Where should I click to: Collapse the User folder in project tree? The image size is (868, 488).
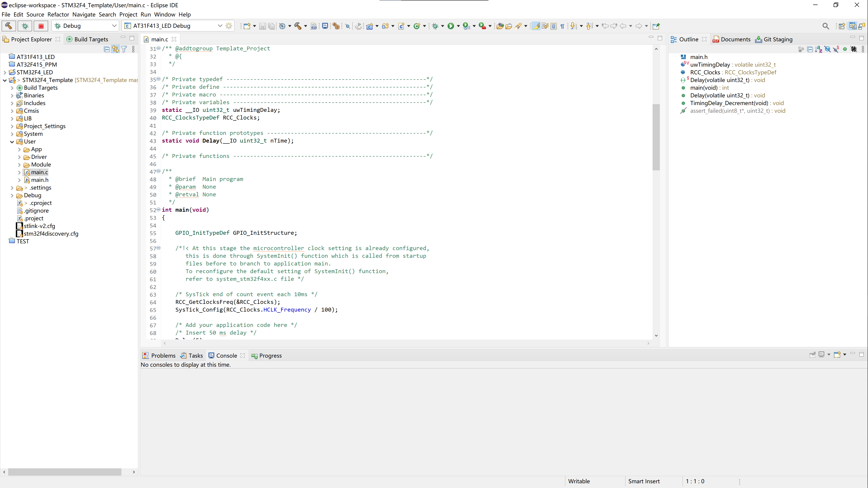[12, 142]
